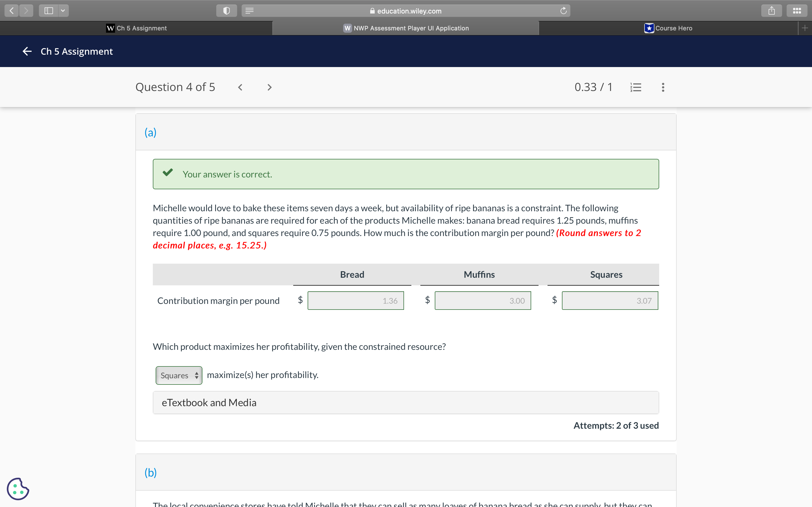Open the Squares product dropdown
The width and height of the screenshot is (812, 507).
(178, 375)
